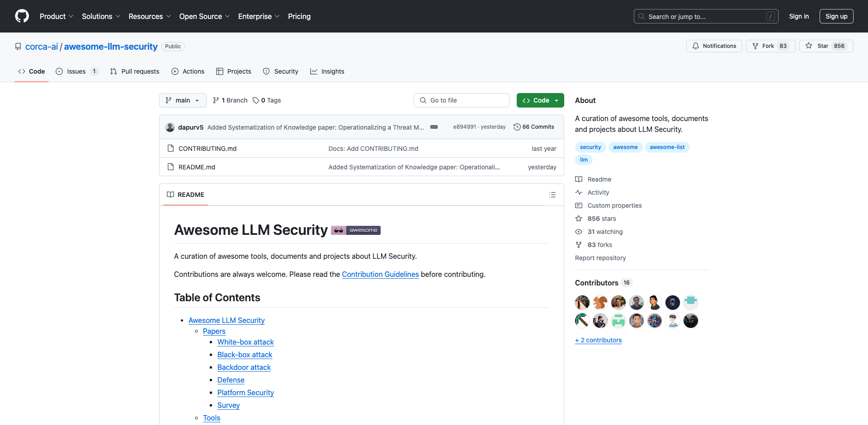The width and height of the screenshot is (868, 425).
Task: Jump to the Tools section
Action: [212, 418]
